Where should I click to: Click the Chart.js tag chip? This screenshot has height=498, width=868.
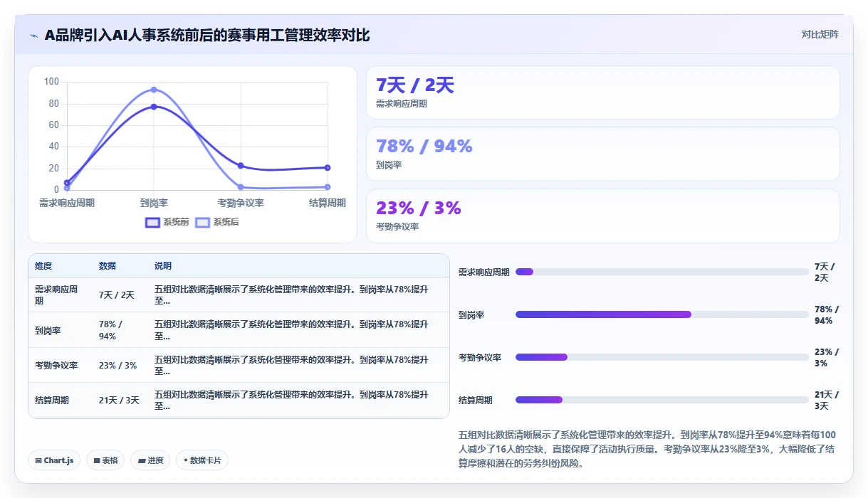[55, 460]
